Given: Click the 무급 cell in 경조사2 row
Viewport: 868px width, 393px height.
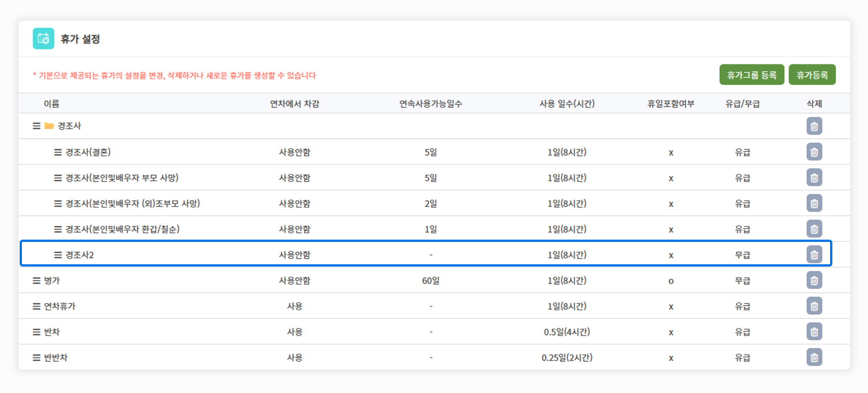Looking at the screenshot, I should coord(742,255).
